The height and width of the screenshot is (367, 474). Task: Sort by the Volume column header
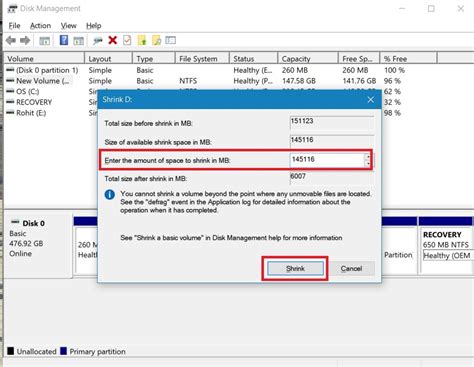pos(44,59)
